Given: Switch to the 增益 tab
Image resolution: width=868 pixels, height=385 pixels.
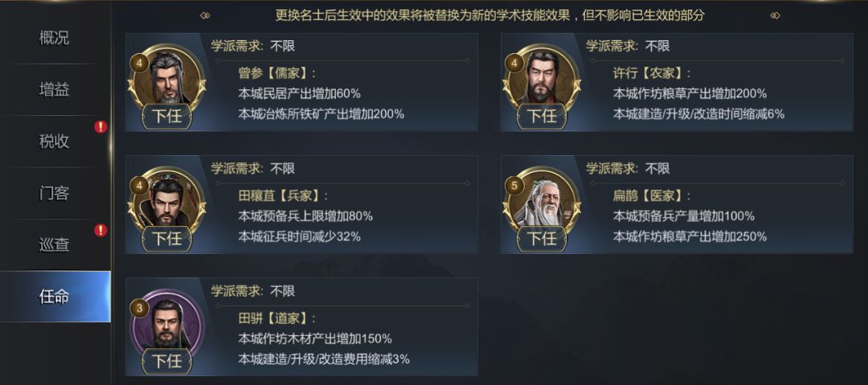Looking at the screenshot, I should pos(55,89).
